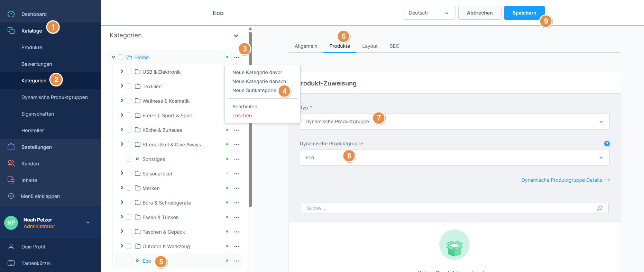Click the magnifier icon in the search field
The width and height of the screenshot is (644, 272).
[600, 208]
